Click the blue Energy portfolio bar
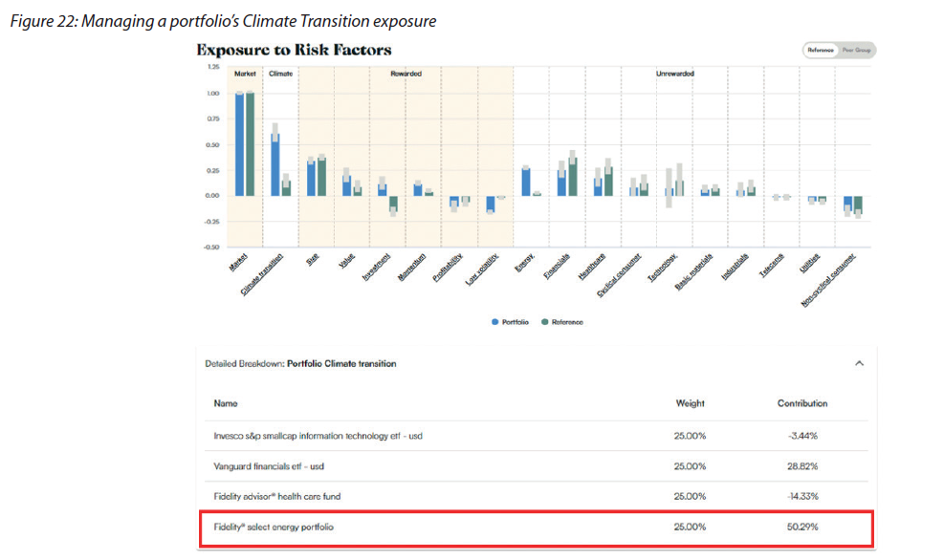Viewport: 944px width, 560px height. tap(525, 182)
